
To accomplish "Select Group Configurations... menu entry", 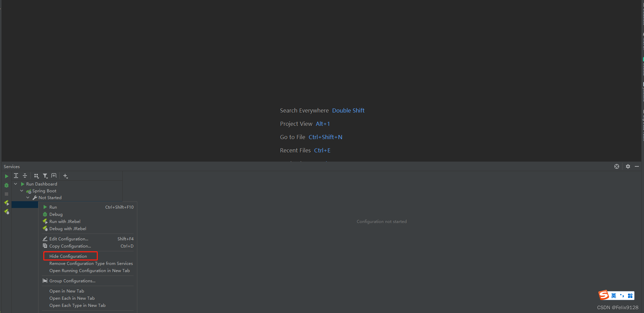I will point(88,281).
